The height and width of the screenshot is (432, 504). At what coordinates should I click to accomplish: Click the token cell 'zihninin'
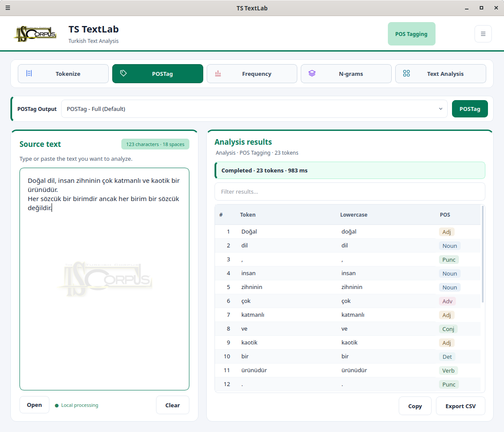tap(252, 287)
